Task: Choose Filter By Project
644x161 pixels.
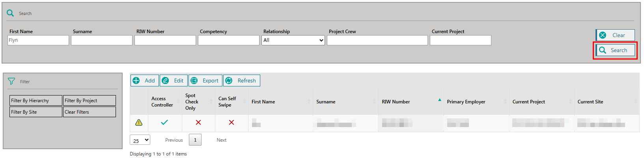Action: coord(90,101)
